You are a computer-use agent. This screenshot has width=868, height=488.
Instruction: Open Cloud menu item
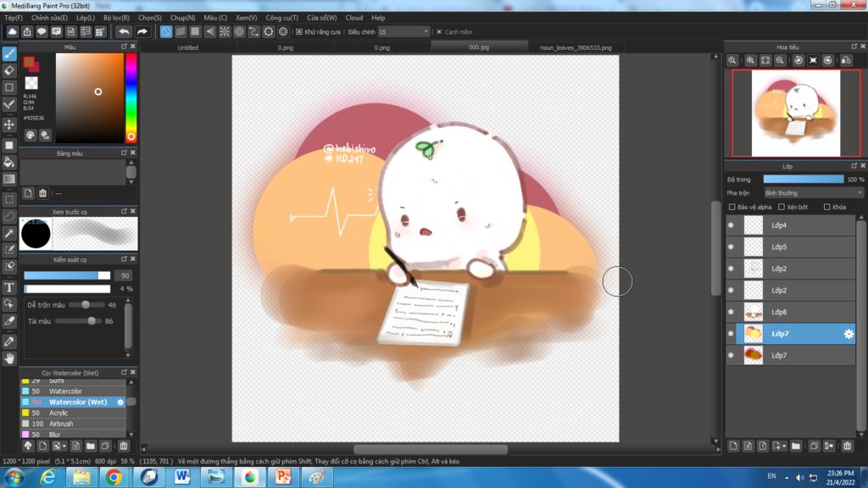(353, 18)
